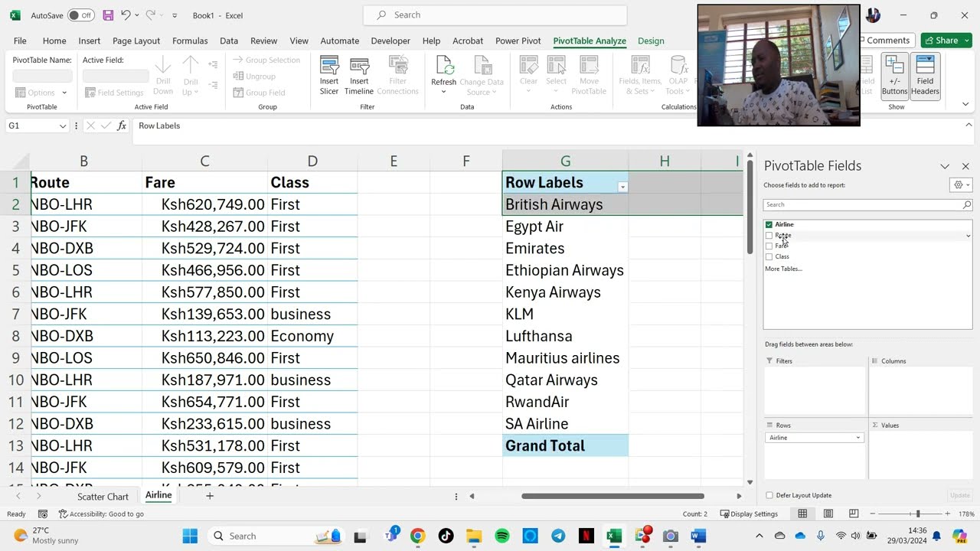Switch to Normal view in status bar
980x551 pixels.
[x=802, y=514]
